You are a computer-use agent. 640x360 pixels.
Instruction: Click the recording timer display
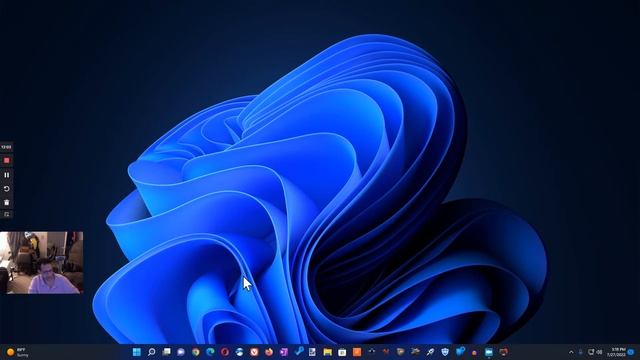6,147
